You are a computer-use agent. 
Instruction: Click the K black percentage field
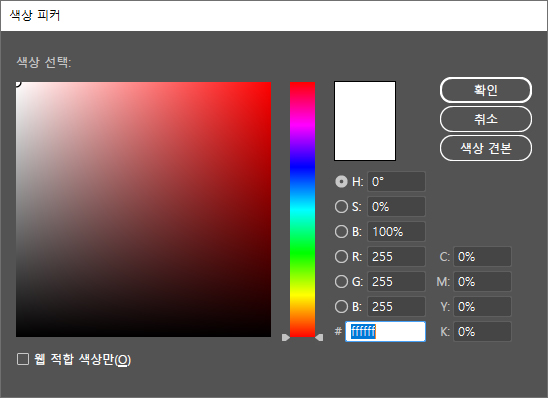(x=482, y=331)
